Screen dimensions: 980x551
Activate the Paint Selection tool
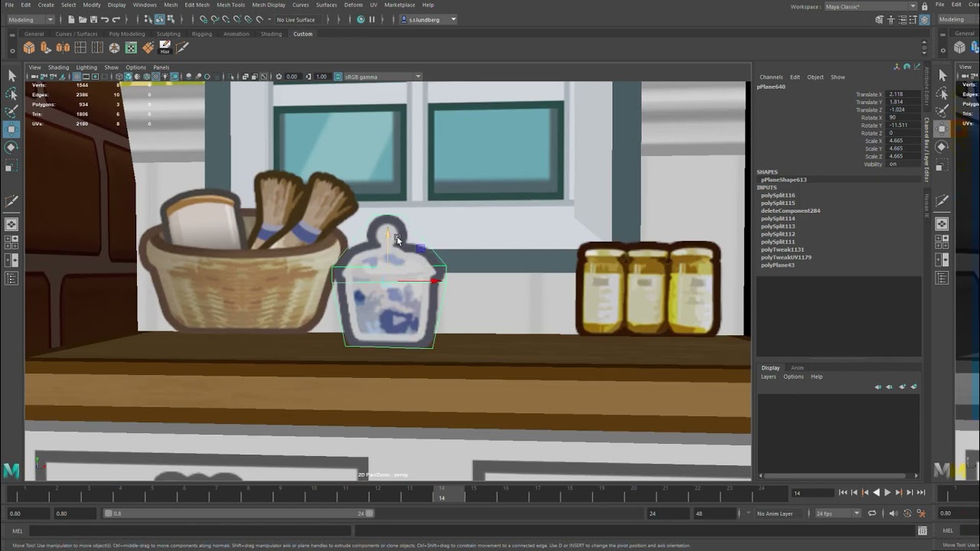click(x=11, y=111)
